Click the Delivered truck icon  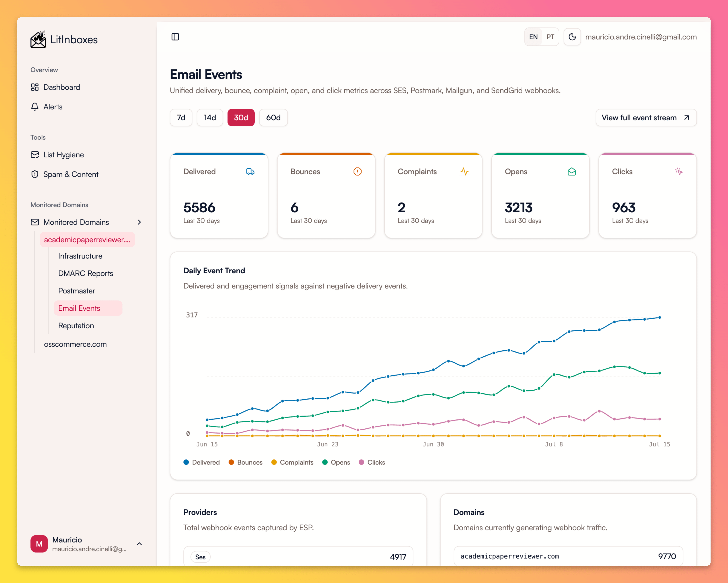[x=250, y=172]
